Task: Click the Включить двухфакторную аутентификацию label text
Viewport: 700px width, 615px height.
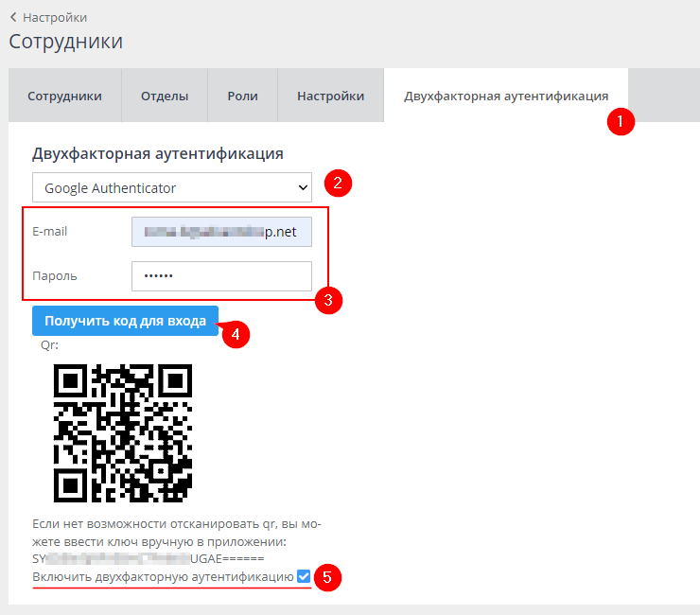Action: pyautogui.click(x=163, y=576)
